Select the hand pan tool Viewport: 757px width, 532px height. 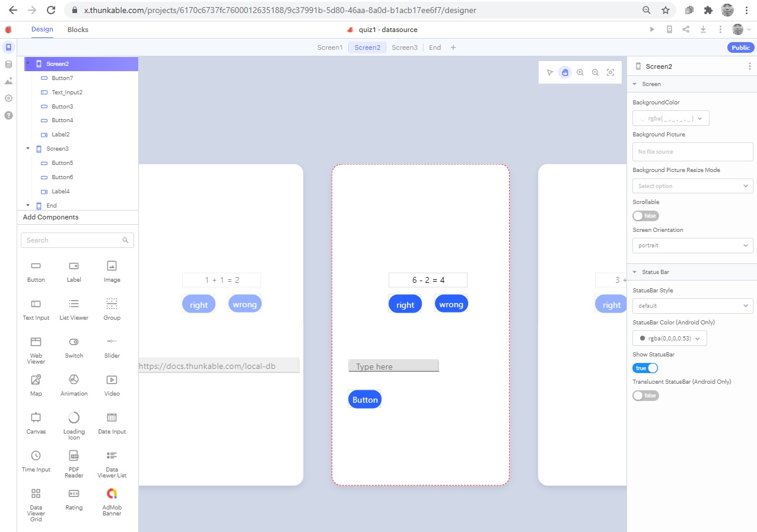[565, 72]
